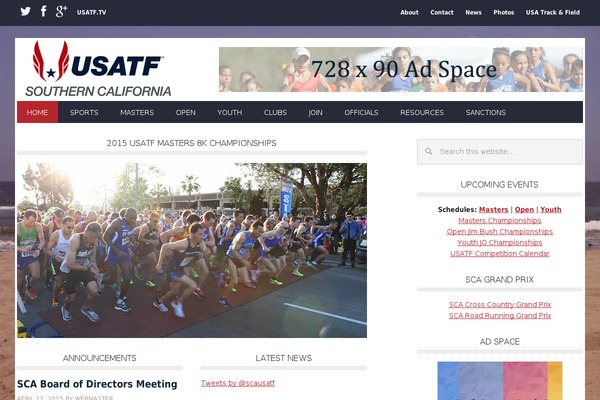The image size is (600, 400).
Task: Open the YOUTH navigation menu
Action: (x=230, y=112)
